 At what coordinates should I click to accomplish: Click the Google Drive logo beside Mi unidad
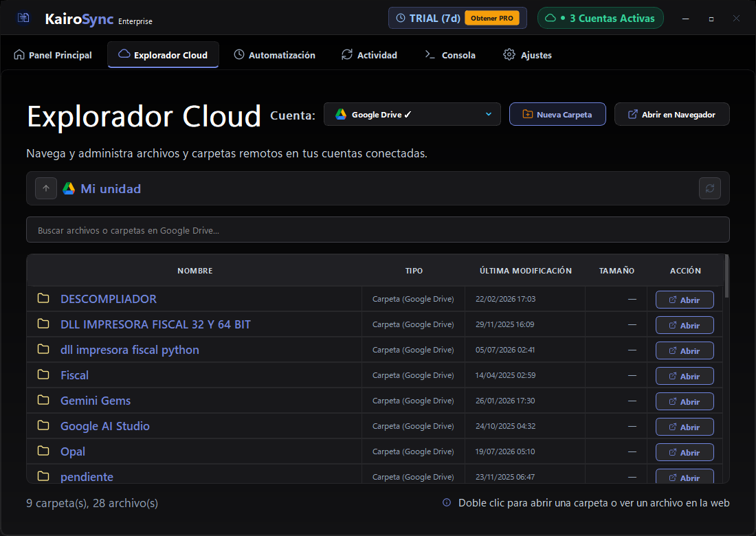69,188
